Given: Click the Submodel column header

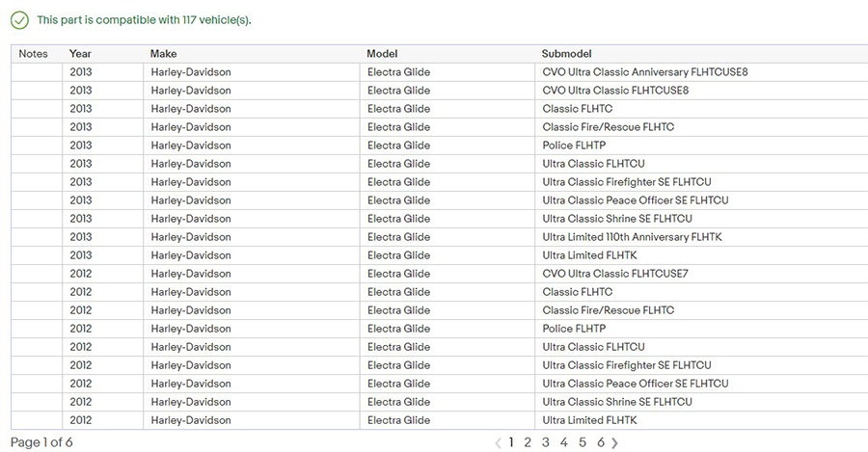Looking at the screenshot, I should (566, 54).
